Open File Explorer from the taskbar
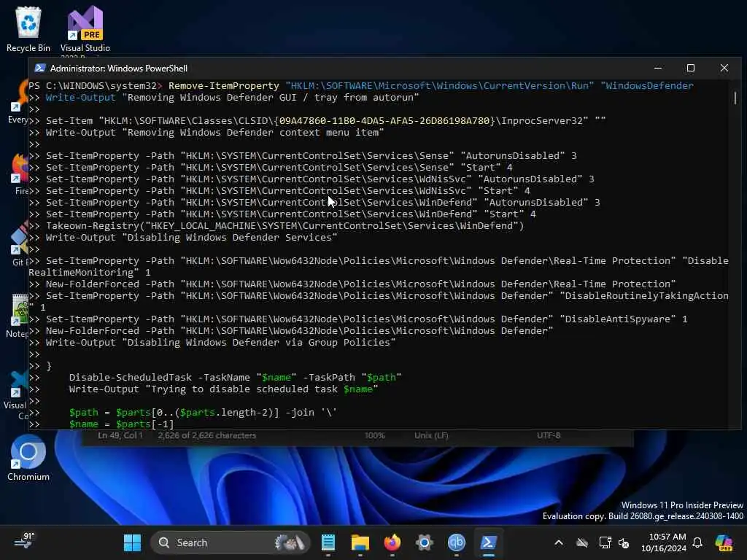The image size is (747, 560). pyautogui.click(x=360, y=542)
